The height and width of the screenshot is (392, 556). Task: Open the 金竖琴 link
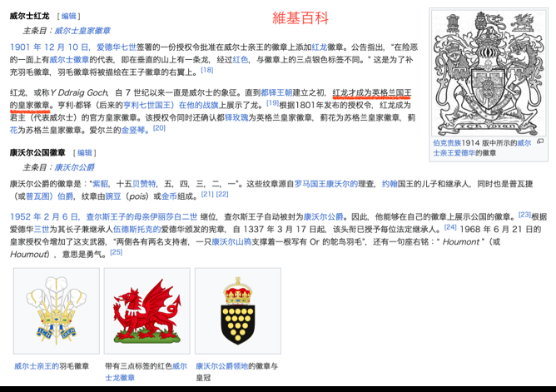[133, 131]
